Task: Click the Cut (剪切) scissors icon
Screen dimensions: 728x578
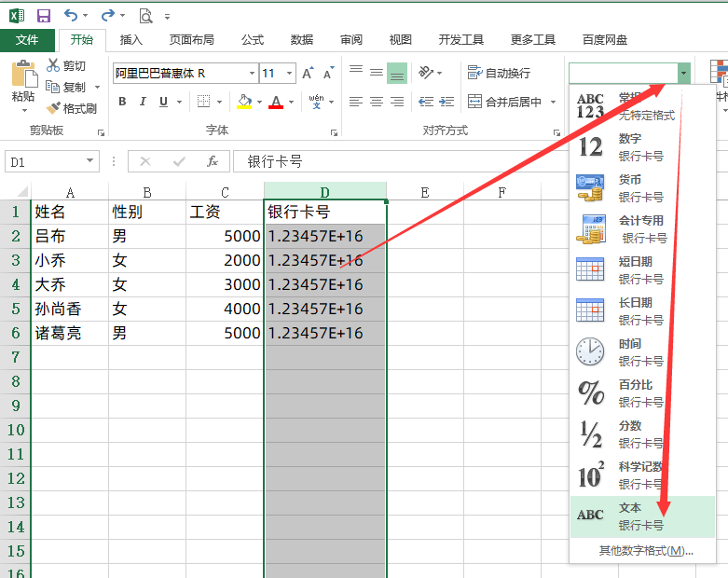Action: click(53, 65)
